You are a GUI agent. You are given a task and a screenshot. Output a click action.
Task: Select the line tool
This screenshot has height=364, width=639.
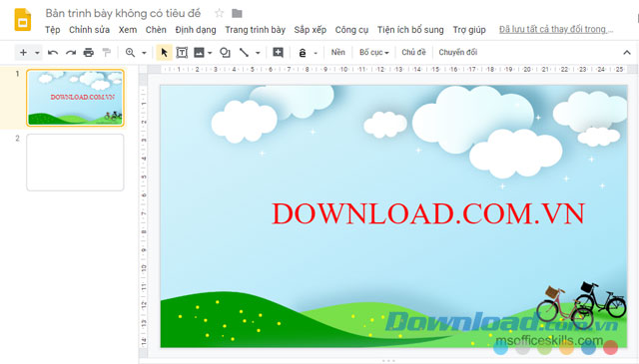pyautogui.click(x=244, y=52)
